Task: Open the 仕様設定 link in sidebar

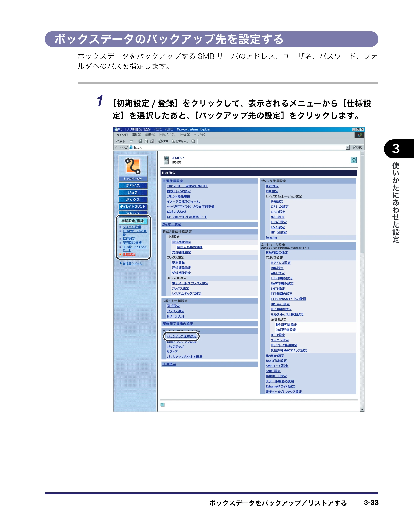Action: click(x=129, y=254)
